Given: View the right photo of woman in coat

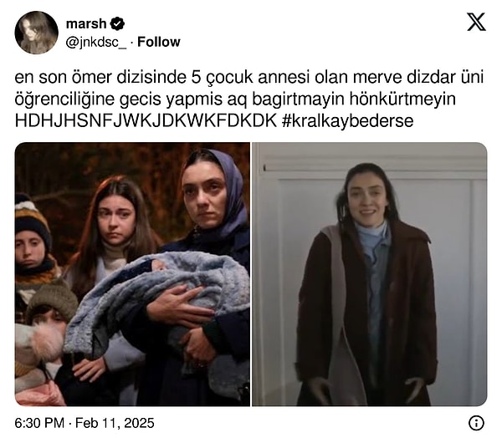Looking at the screenshot, I should [370, 274].
